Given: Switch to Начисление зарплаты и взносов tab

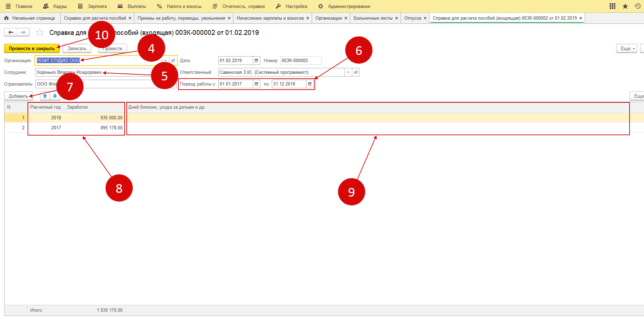Looking at the screenshot, I should pos(270,18).
